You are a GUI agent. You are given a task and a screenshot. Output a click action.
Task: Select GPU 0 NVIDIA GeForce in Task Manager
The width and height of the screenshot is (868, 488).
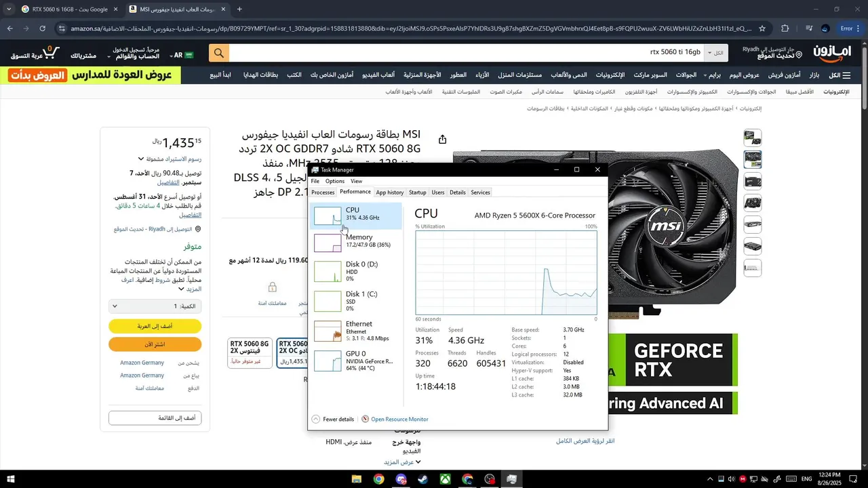(356, 360)
